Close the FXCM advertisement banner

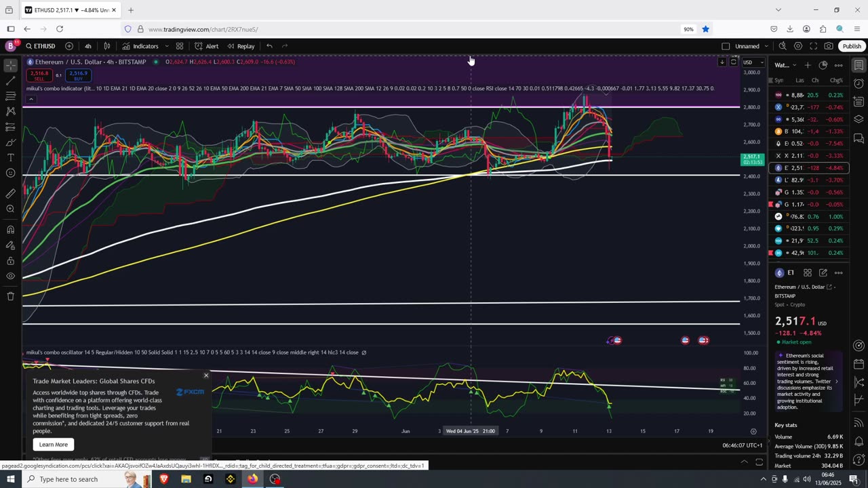coord(206,375)
